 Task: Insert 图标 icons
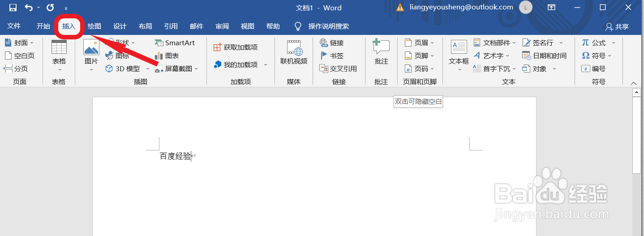click(117, 56)
